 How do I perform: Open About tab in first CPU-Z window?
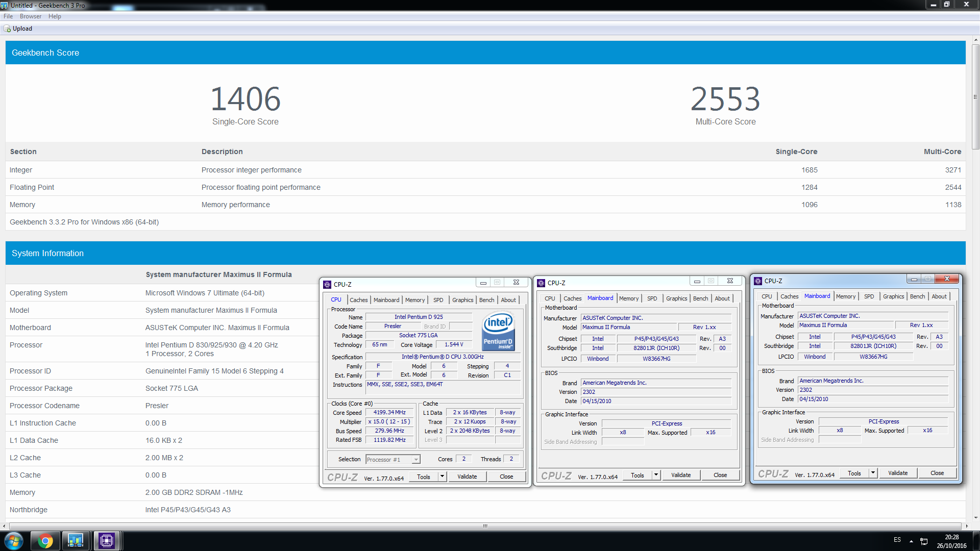[508, 300]
